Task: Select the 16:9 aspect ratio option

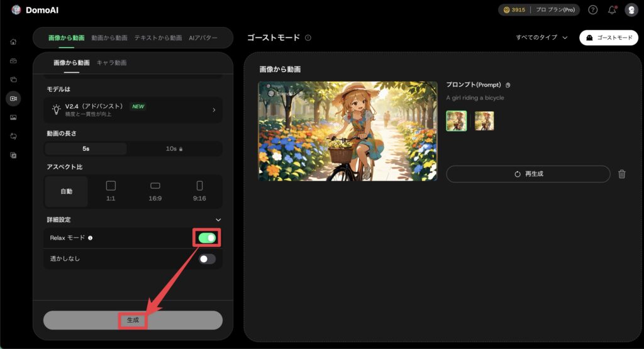Action: click(155, 191)
